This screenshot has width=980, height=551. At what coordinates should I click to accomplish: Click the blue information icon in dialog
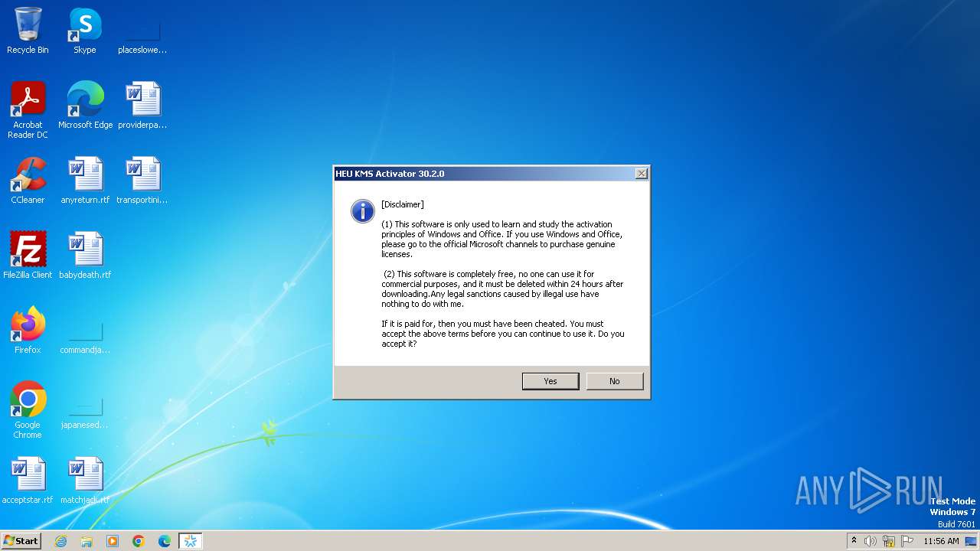(x=362, y=211)
